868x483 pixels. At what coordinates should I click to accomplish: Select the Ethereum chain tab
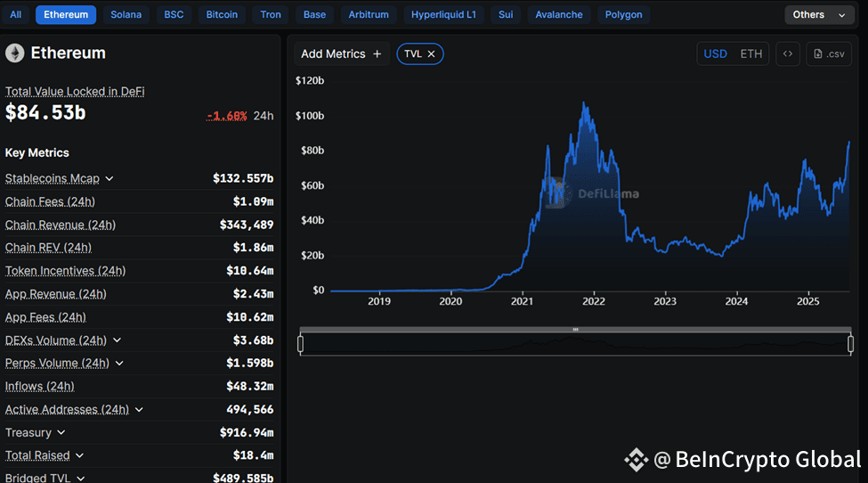pyautogui.click(x=66, y=15)
